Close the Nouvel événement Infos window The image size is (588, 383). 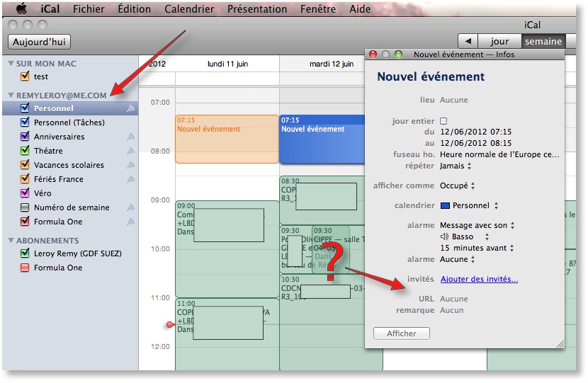click(373, 55)
